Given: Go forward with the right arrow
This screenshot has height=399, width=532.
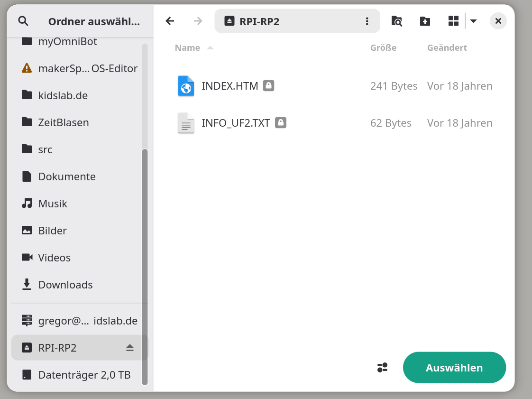Looking at the screenshot, I should (198, 21).
